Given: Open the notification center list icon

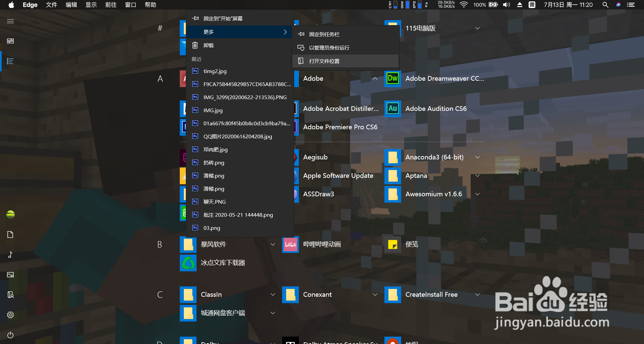Looking at the screenshot, I should click(x=631, y=5).
